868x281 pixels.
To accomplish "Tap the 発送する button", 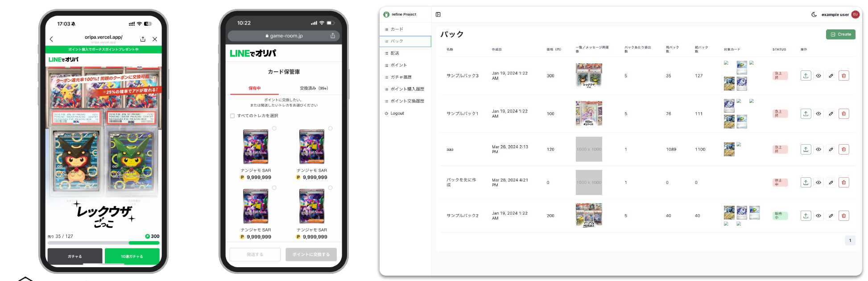I will click(x=255, y=254).
